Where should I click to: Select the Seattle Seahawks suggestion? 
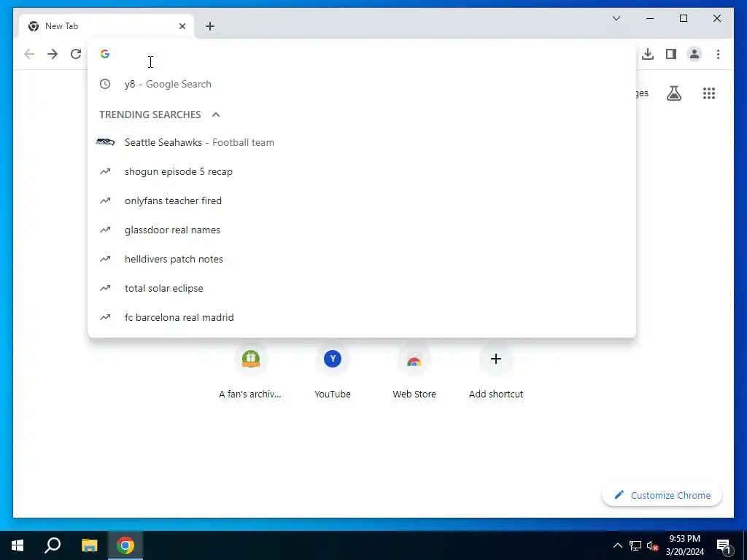pyautogui.click(x=362, y=142)
